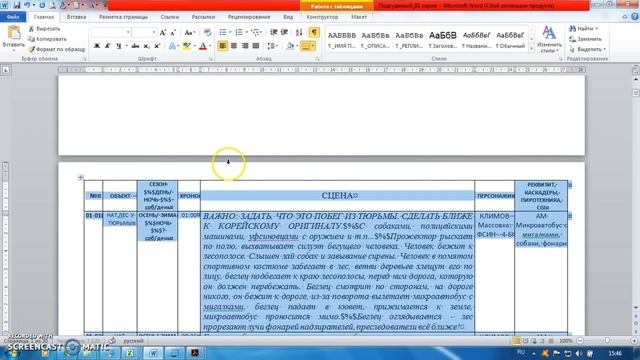
Task: Click the table move handle icon
Action: (80, 177)
